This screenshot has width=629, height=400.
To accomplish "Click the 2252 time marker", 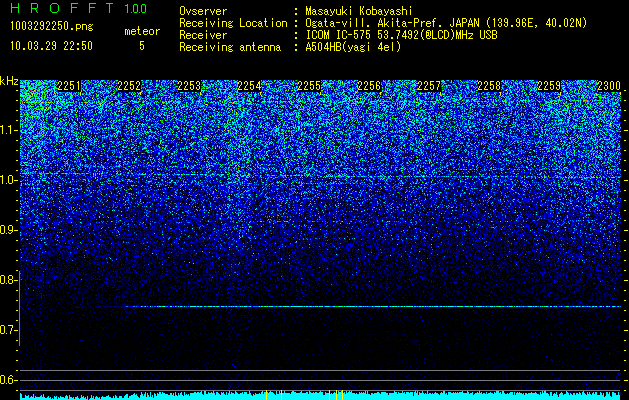I will point(129,86).
